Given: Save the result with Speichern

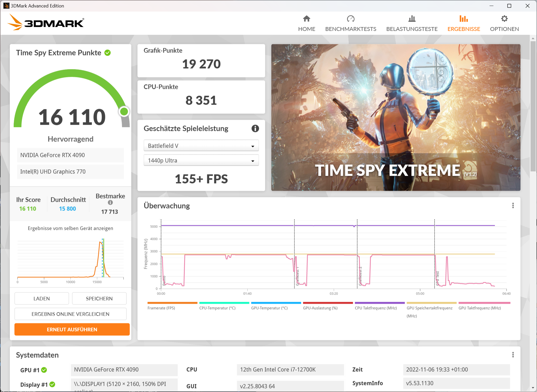Looking at the screenshot, I should pos(99,298).
